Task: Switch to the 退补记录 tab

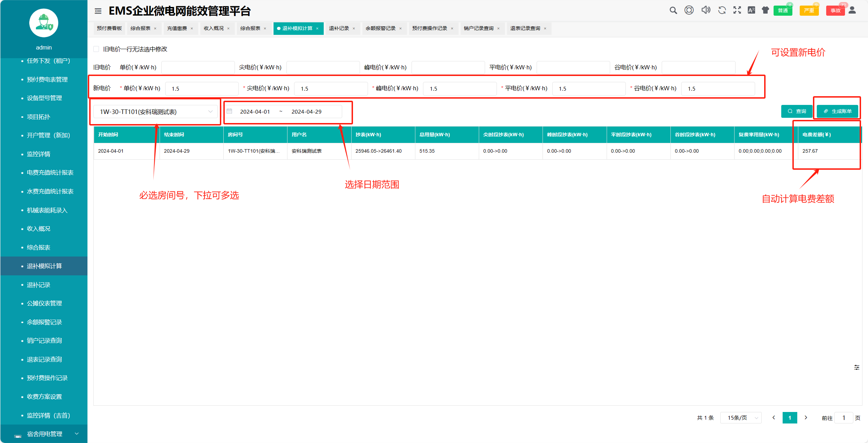Action: 339,28
